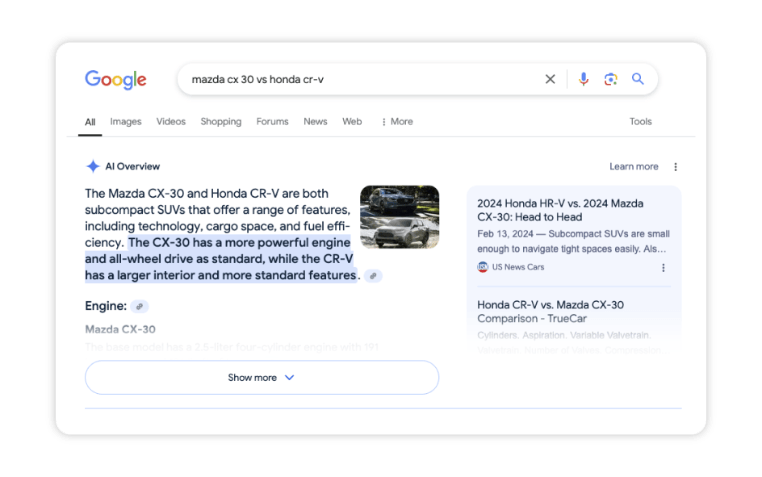Open the Forums tab
762x477 pixels.
(x=272, y=121)
